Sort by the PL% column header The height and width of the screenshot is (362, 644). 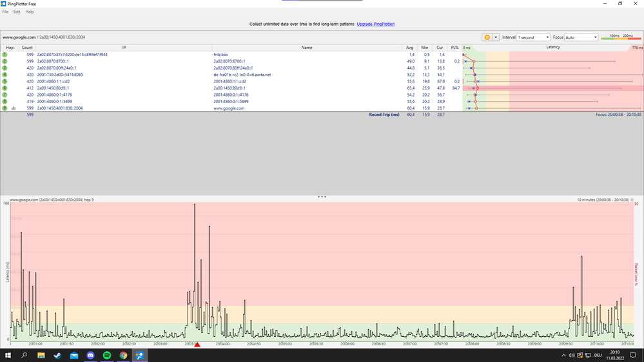pyautogui.click(x=455, y=48)
